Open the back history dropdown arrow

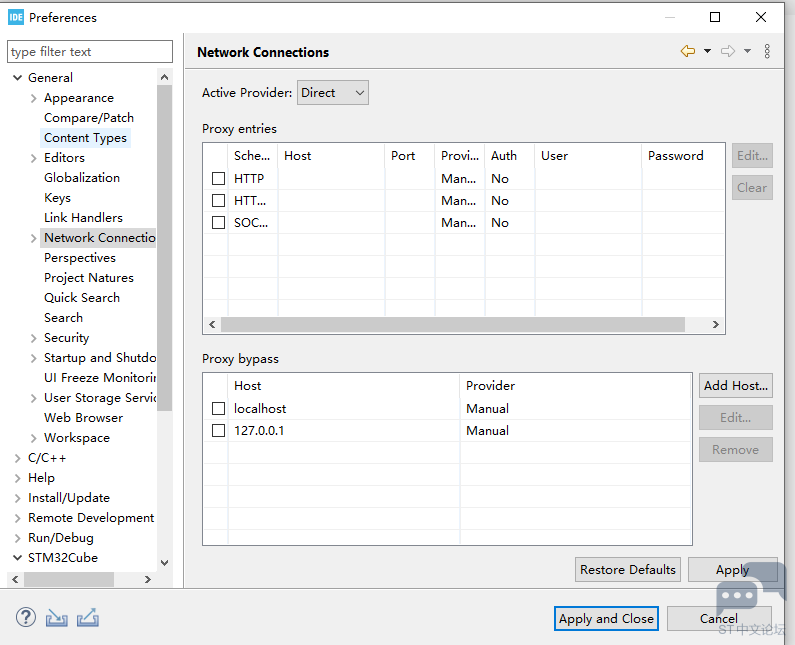click(x=707, y=51)
